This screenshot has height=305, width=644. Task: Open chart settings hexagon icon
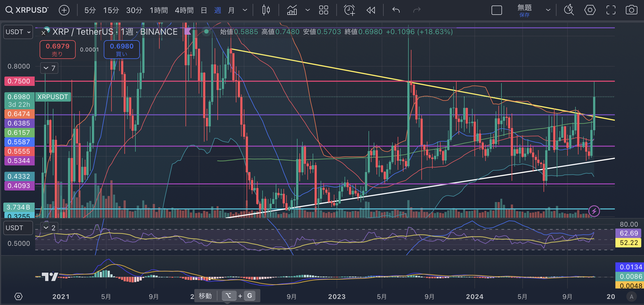coord(590,10)
